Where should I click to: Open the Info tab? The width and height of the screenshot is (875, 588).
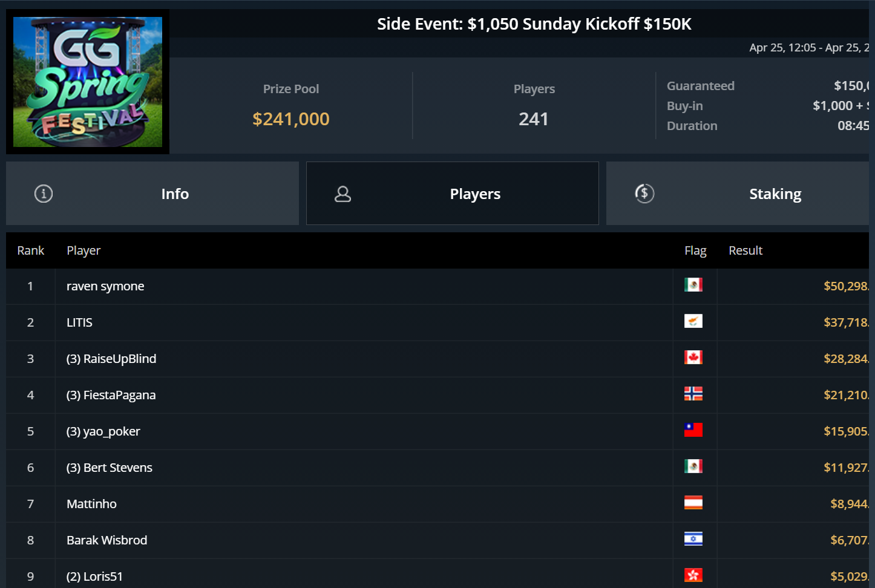click(x=175, y=194)
